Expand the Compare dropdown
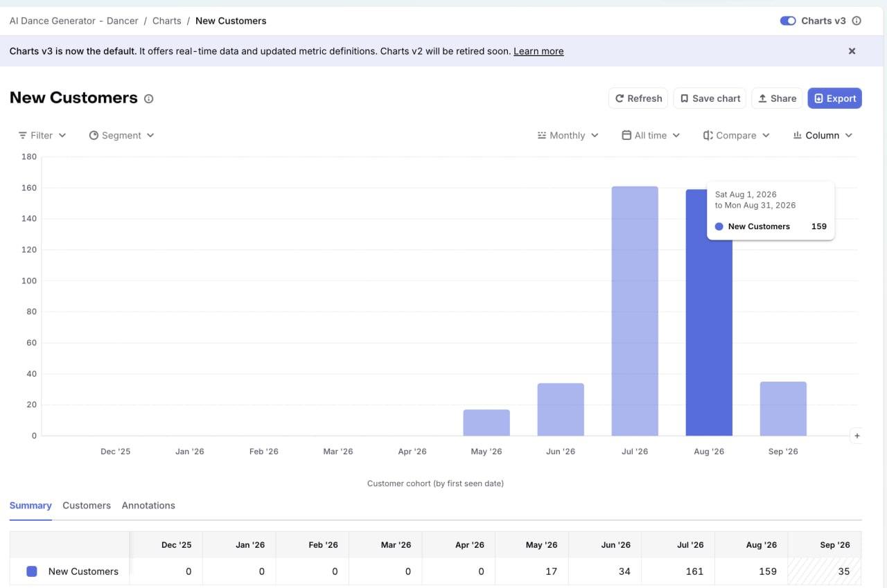Image resolution: width=887 pixels, height=588 pixels. tap(736, 136)
